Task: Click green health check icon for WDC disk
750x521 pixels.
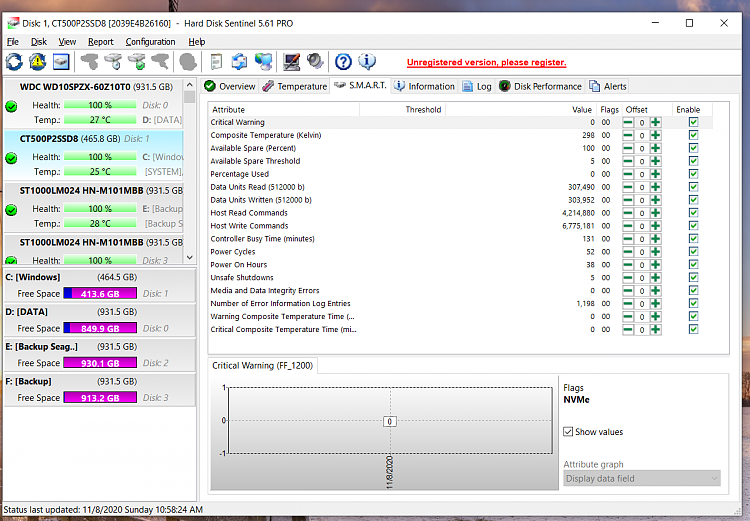Action: pyautogui.click(x=11, y=106)
